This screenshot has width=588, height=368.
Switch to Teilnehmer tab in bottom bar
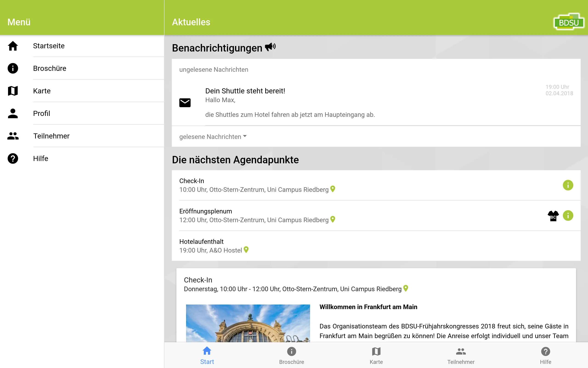tap(461, 355)
